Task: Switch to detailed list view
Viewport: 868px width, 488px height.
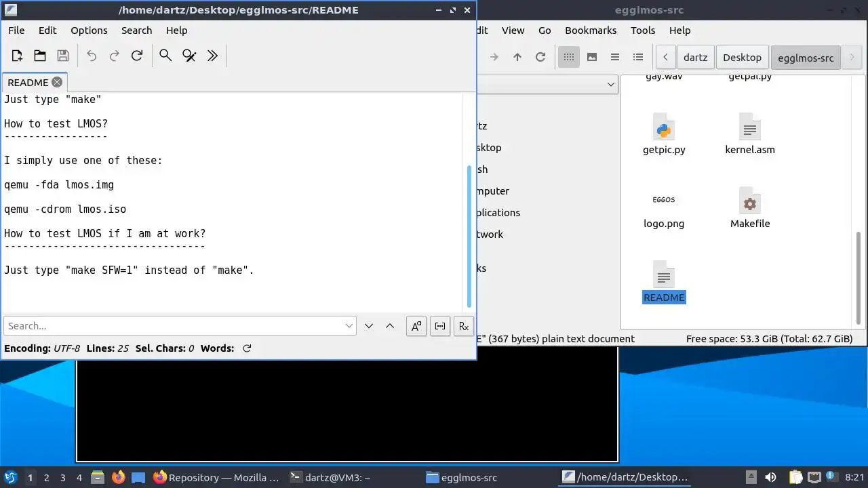Action: [638, 57]
